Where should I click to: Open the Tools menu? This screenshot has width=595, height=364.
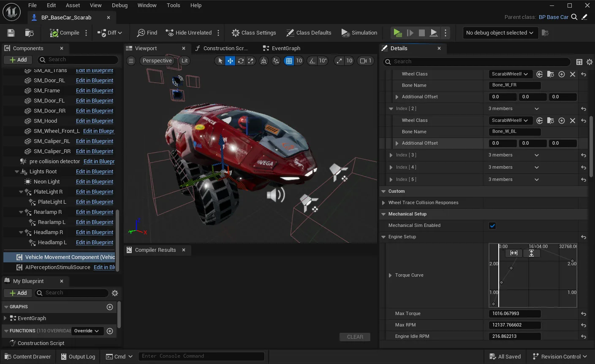(x=173, y=5)
